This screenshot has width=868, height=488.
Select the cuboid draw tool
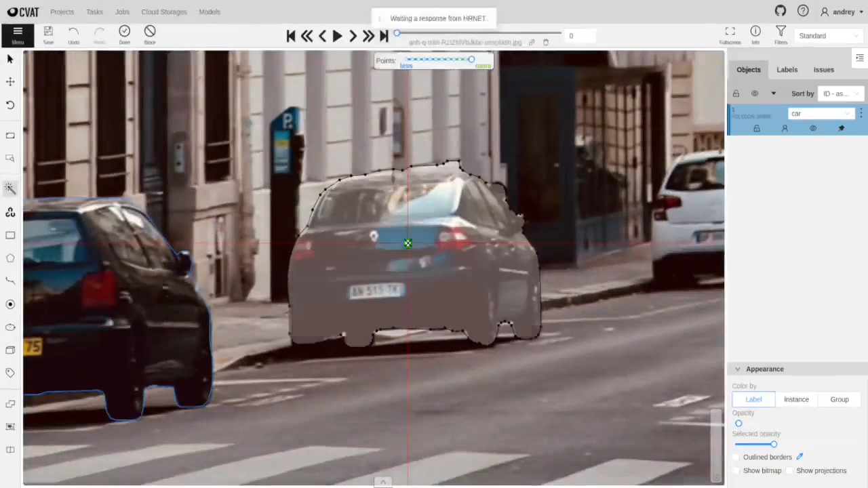(10, 350)
